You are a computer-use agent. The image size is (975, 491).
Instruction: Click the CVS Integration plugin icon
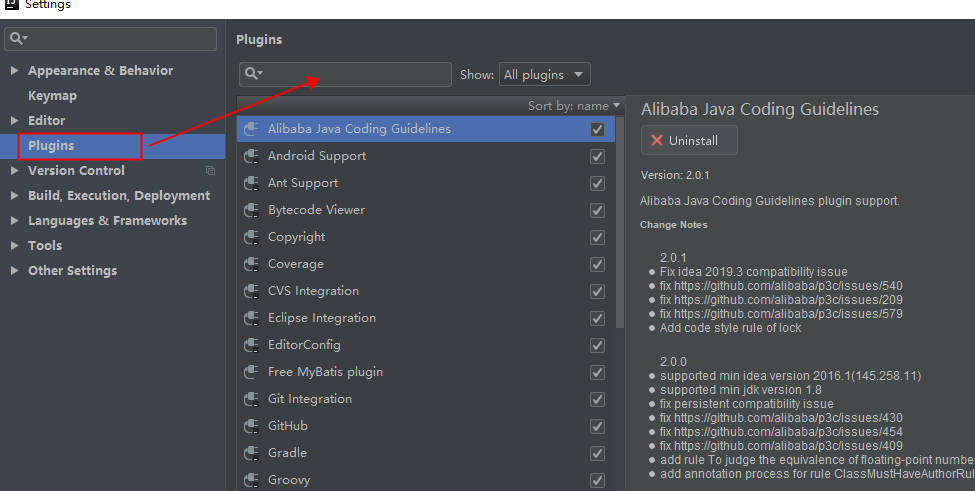[x=251, y=291]
